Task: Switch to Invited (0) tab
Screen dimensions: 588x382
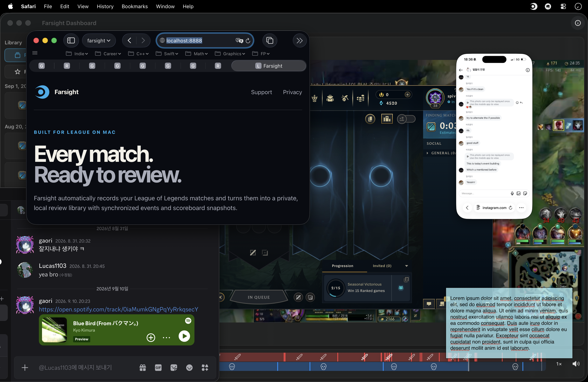Action: (382, 266)
